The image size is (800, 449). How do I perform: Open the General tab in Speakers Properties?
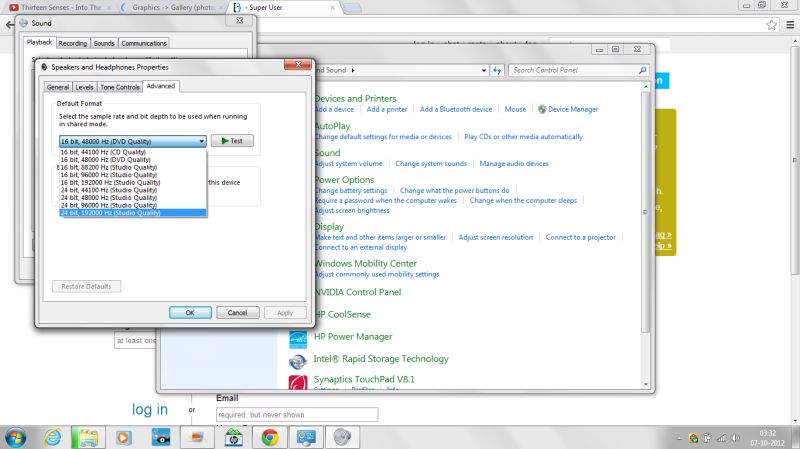(58, 87)
